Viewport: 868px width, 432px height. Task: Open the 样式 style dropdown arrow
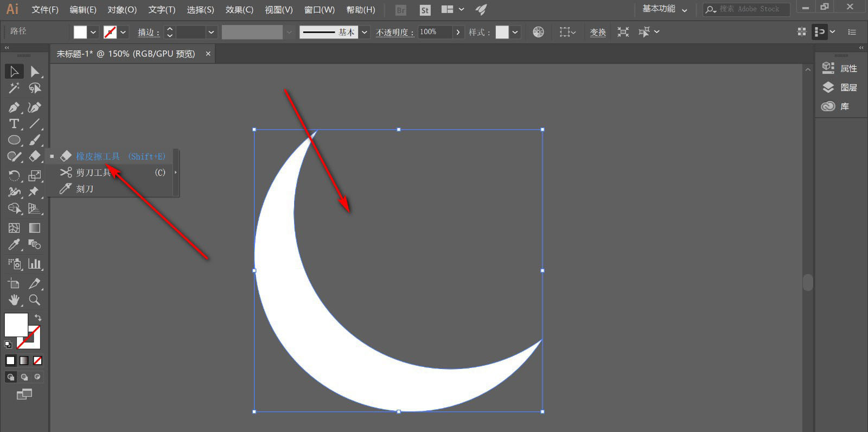click(515, 32)
